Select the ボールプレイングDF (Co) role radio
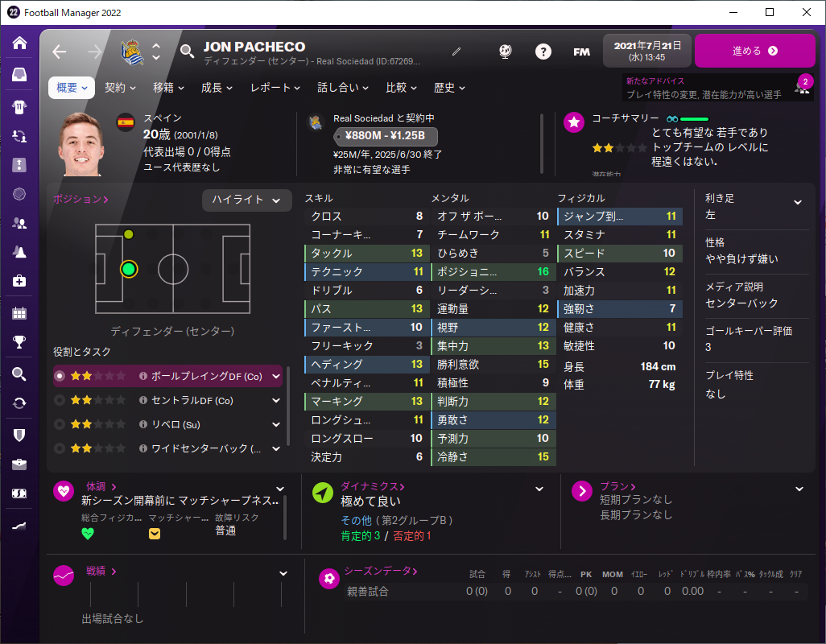Viewport: 826px width, 644px height. [x=60, y=376]
